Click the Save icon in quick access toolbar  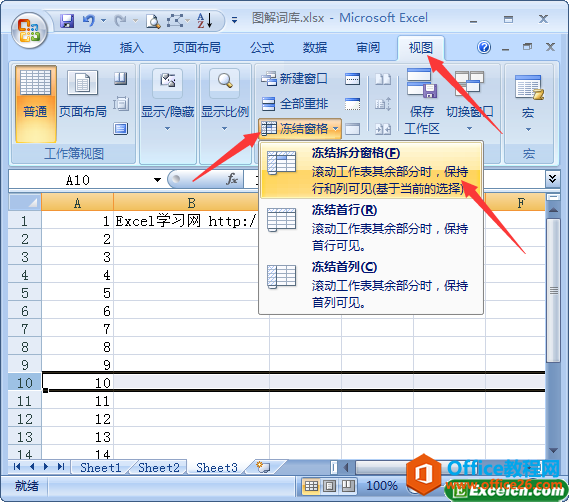[67, 21]
